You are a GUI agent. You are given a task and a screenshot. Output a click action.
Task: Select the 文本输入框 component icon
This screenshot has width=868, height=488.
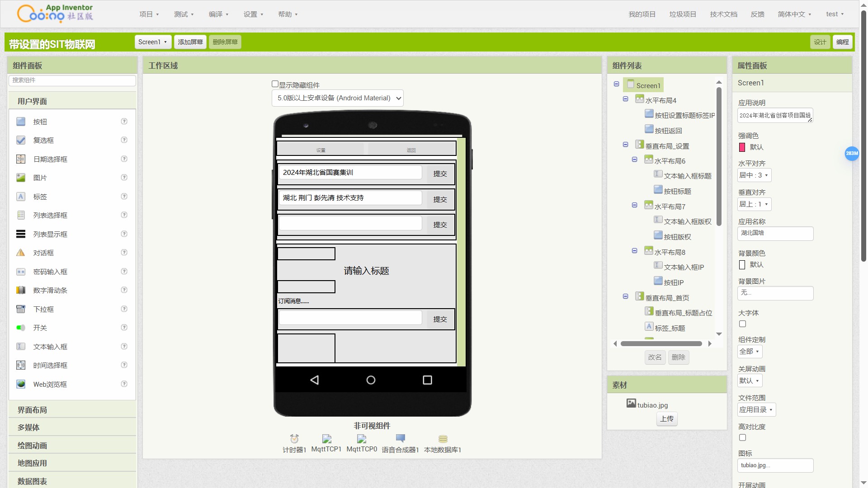coord(21,347)
